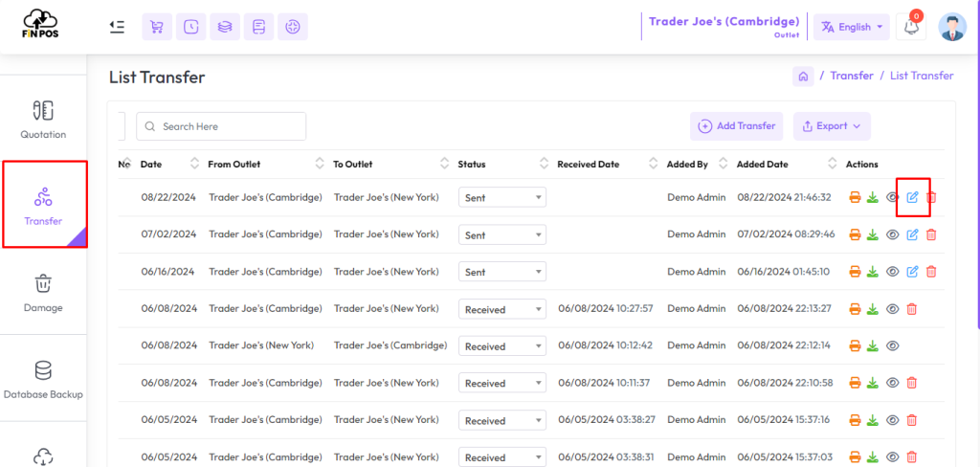Viewport: 980px width, 467px height.
Task: Open Quotation in the sidebar
Action: pos(42,119)
